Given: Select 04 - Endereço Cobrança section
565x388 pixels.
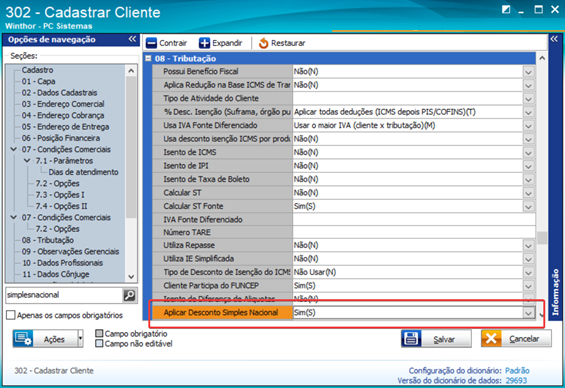Looking at the screenshot, I should [63, 115].
